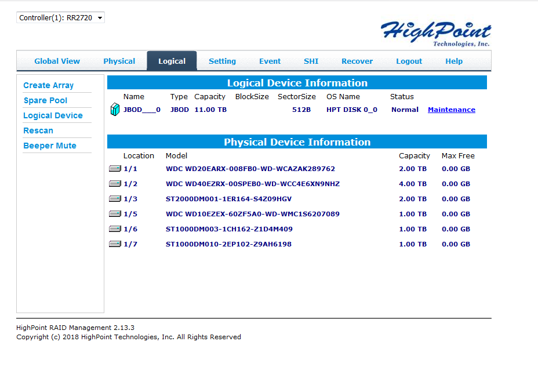The height and width of the screenshot is (392, 538).
Task: Open the Event tab
Action: [x=270, y=61]
